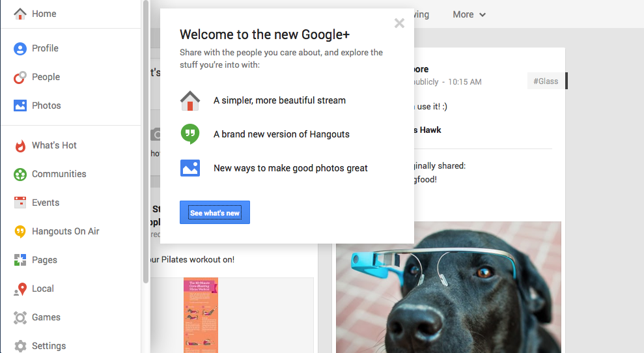The width and height of the screenshot is (644, 353).
Task: Expand the More dropdown menu
Action: 469,14
